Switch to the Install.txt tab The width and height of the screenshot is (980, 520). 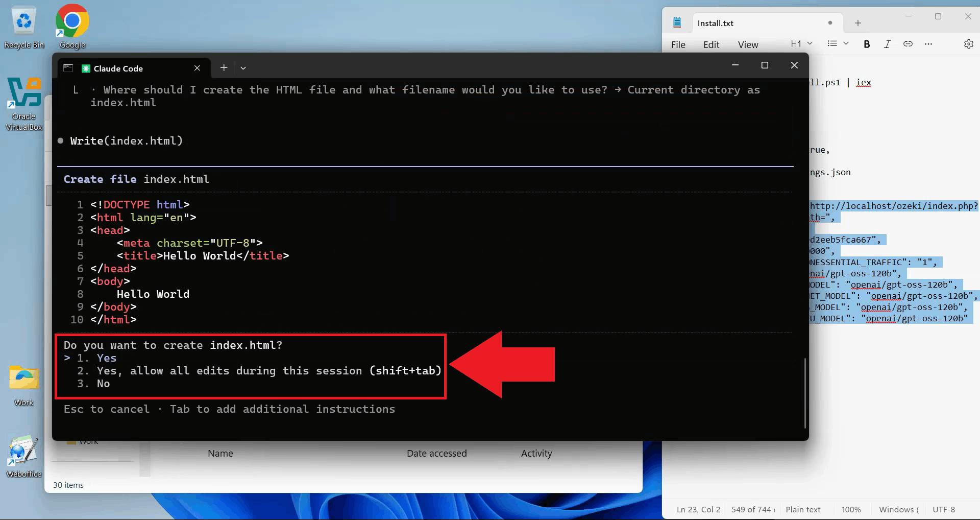[x=716, y=23]
